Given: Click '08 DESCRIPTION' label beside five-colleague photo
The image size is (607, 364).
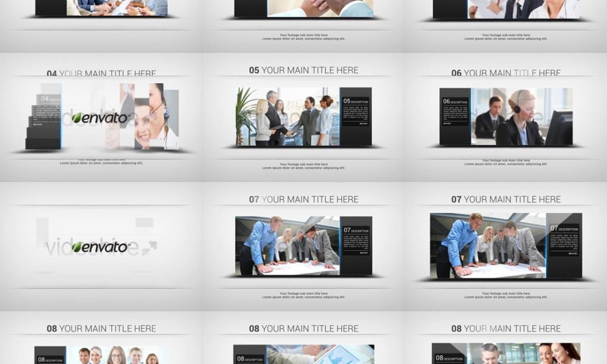Looking at the screenshot, I should pos(50,360).
